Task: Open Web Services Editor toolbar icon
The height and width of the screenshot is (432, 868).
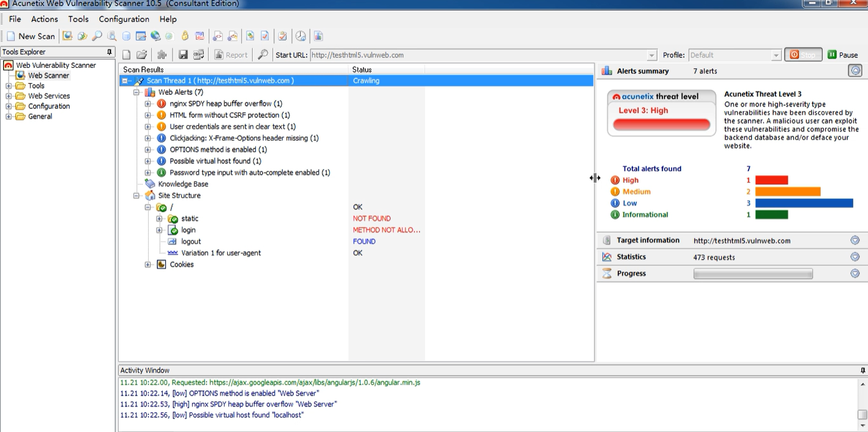Action: click(233, 36)
